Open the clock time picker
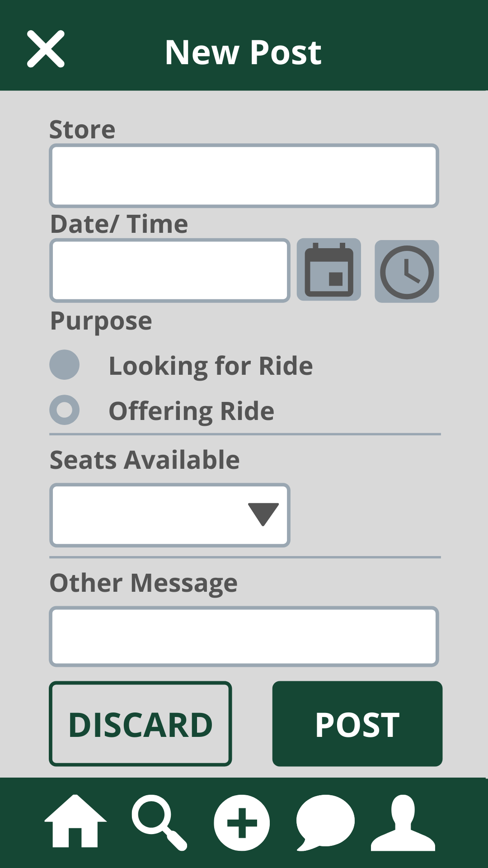Screen dimensions: 488x868 click(x=407, y=272)
